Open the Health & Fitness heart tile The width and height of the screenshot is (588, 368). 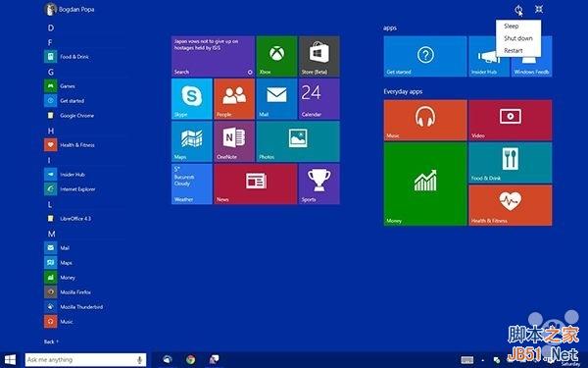pos(510,205)
